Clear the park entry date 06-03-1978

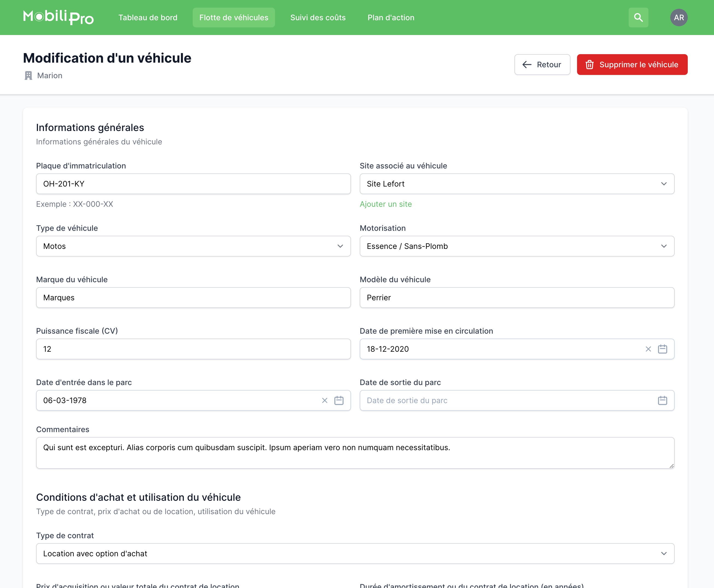coord(324,400)
